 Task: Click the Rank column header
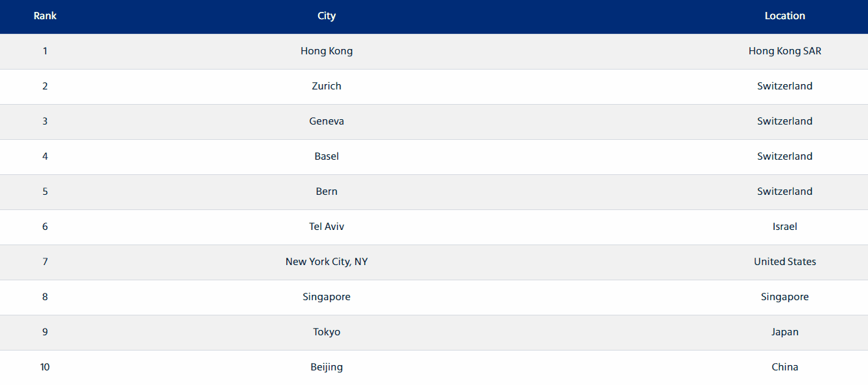tap(45, 16)
